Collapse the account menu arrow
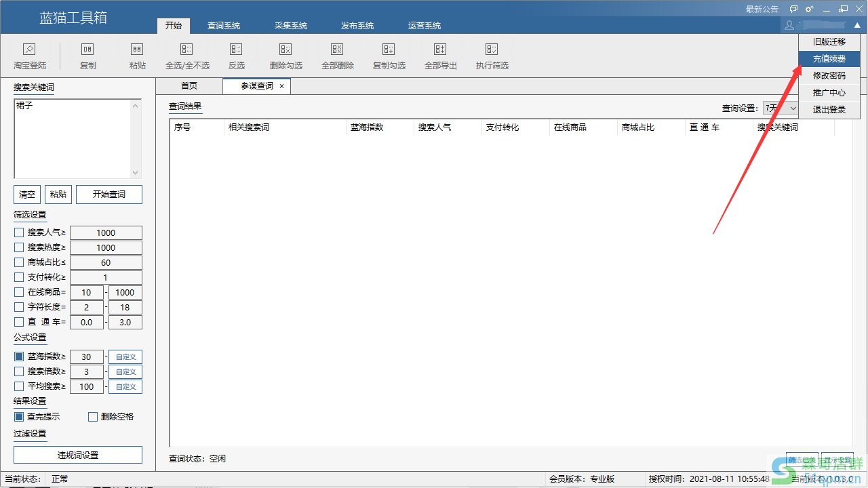The height and width of the screenshot is (488, 868). point(857,25)
